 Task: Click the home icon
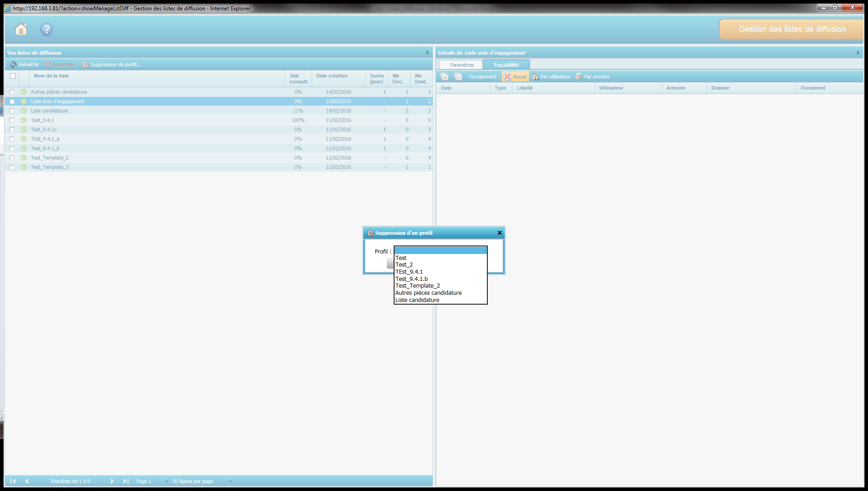21,30
